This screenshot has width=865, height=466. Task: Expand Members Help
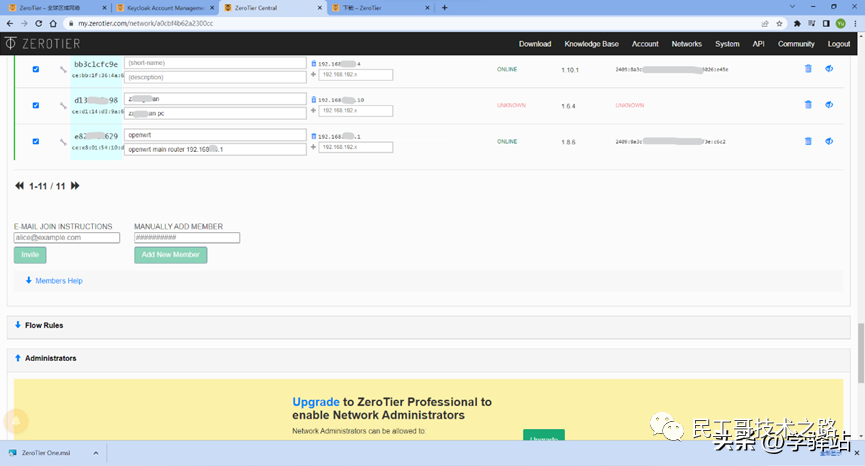point(58,281)
